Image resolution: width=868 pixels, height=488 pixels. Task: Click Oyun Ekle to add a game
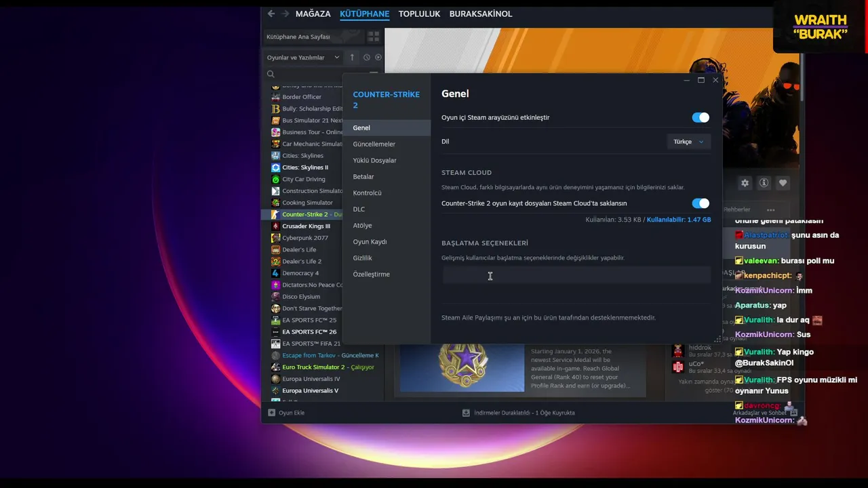286,413
